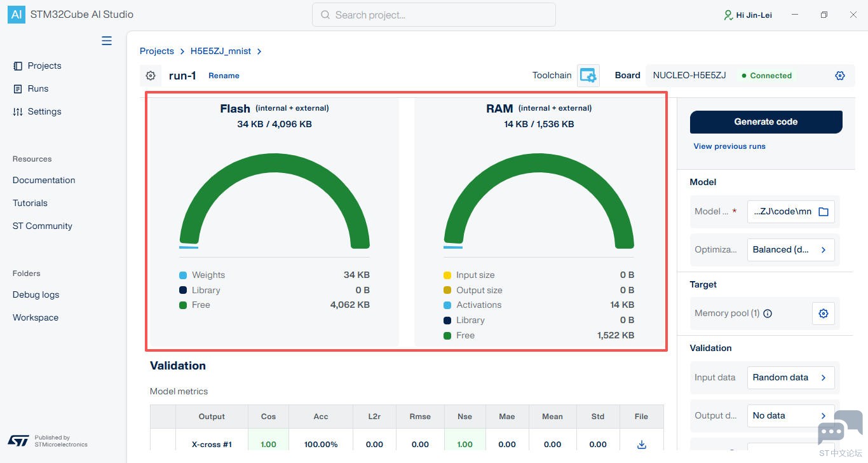Click the blue Weights legend swatch
868x463 pixels.
(183, 275)
